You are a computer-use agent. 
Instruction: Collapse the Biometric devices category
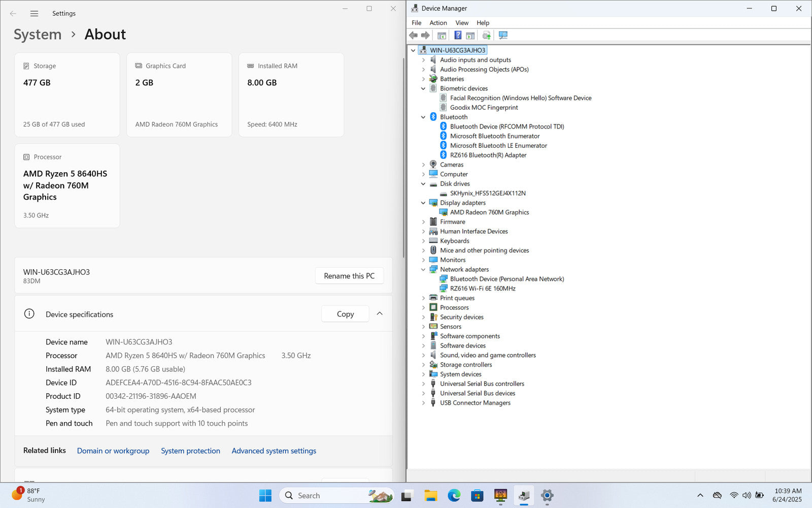point(423,88)
